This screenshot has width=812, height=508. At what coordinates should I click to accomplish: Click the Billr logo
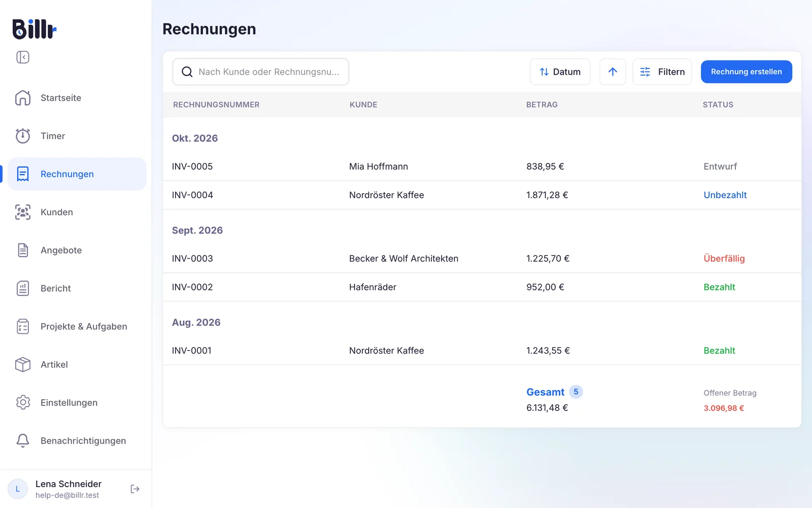coord(35,29)
